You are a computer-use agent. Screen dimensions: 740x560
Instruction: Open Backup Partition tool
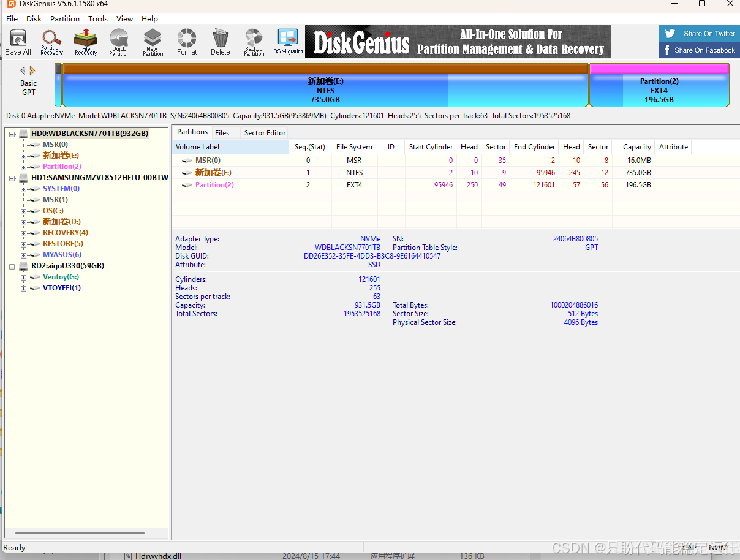click(x=254, y=42)
